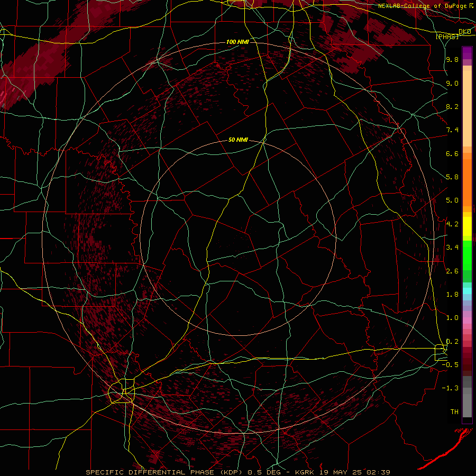
Task: Pick the gray swatch beside the TH label
Action: 467,407
